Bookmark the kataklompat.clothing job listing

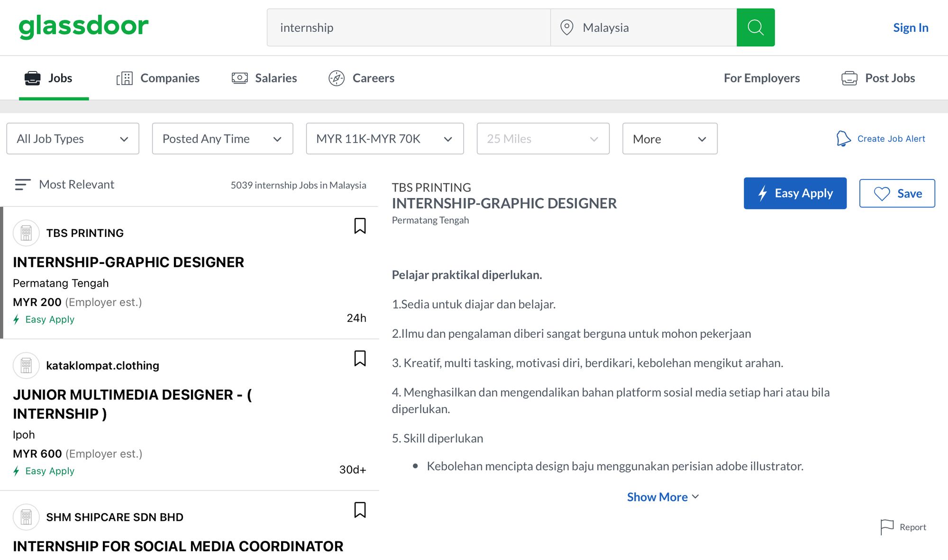point(360,359)
